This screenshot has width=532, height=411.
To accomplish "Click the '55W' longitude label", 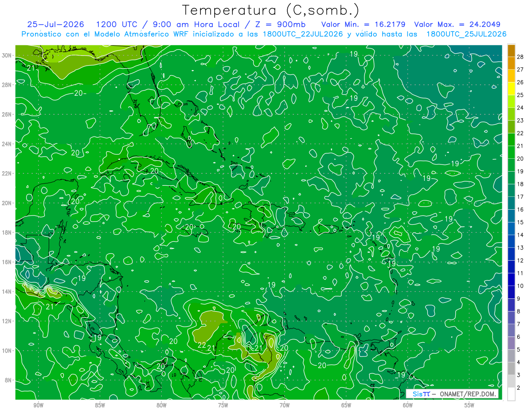I will click(469, 405).
